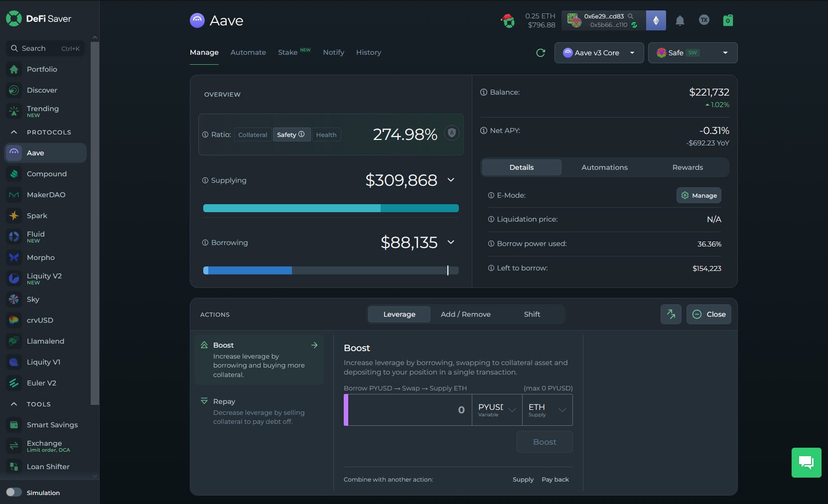Click the shield icon beside ratio
This screenshot has width=828, height=504.
coord(451,133)
